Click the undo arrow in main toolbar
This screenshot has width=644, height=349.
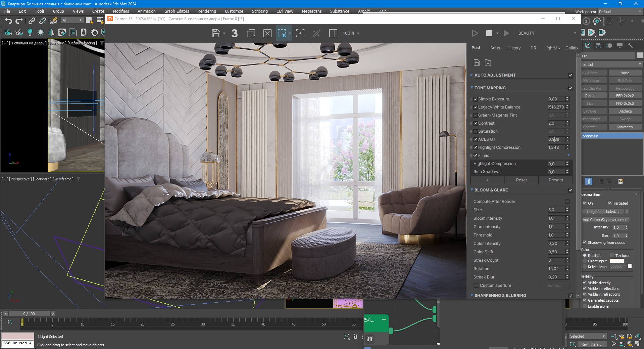pos(8,21)
